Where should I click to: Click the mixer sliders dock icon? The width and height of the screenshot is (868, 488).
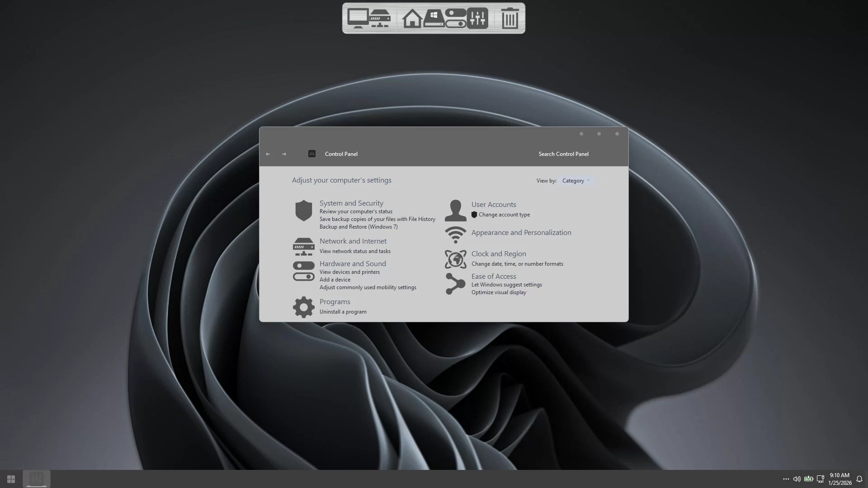(477, 19)
